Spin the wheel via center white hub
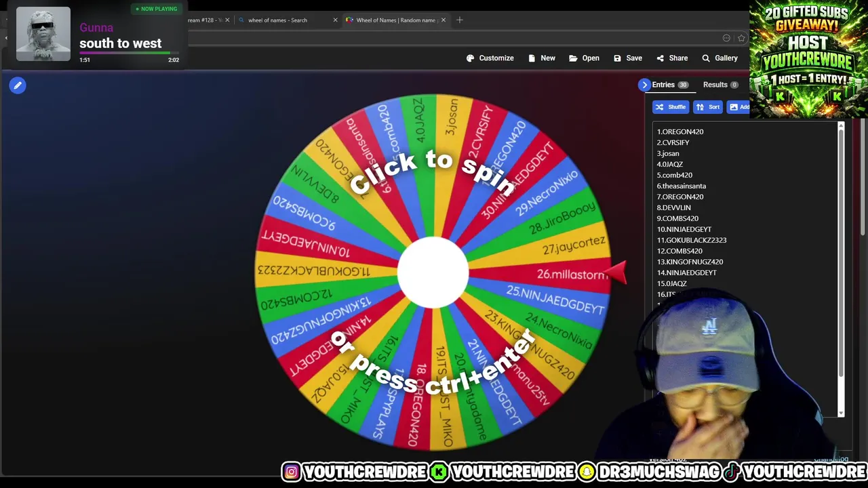This screenshot has height=488, width=868. [433, 272]
